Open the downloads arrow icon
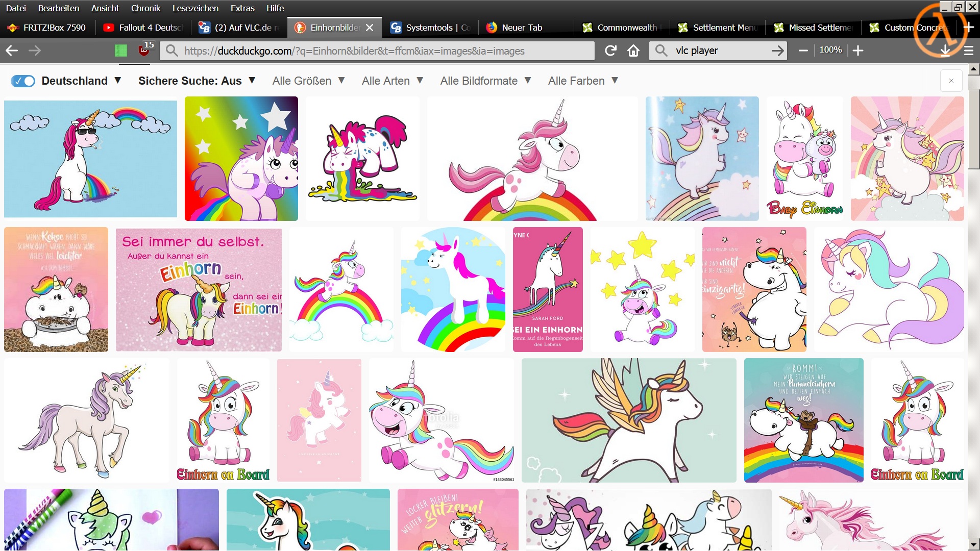This screenshot has height=551, width=980. pyautogui.click(x=945, y=51)
